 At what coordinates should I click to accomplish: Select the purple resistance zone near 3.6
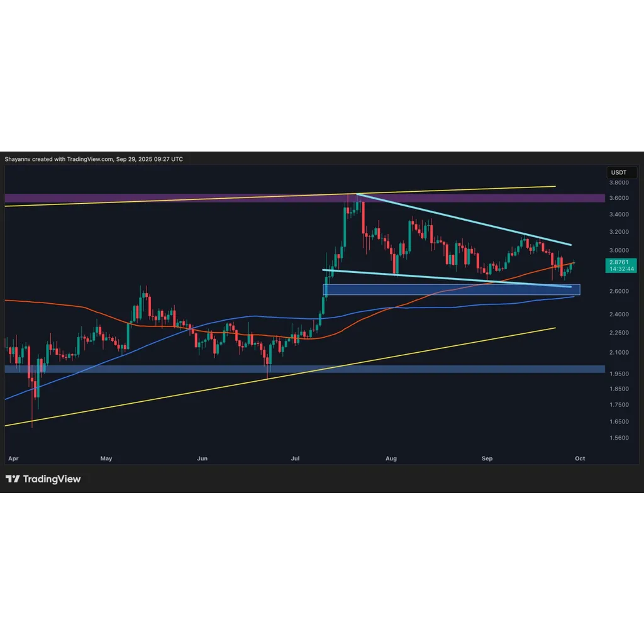[305, 198]
